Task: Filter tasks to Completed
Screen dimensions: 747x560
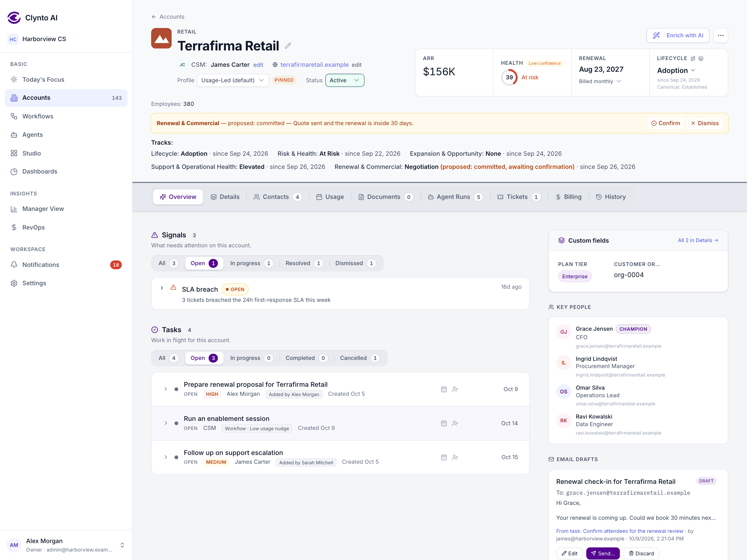Action: click(306, 358)
